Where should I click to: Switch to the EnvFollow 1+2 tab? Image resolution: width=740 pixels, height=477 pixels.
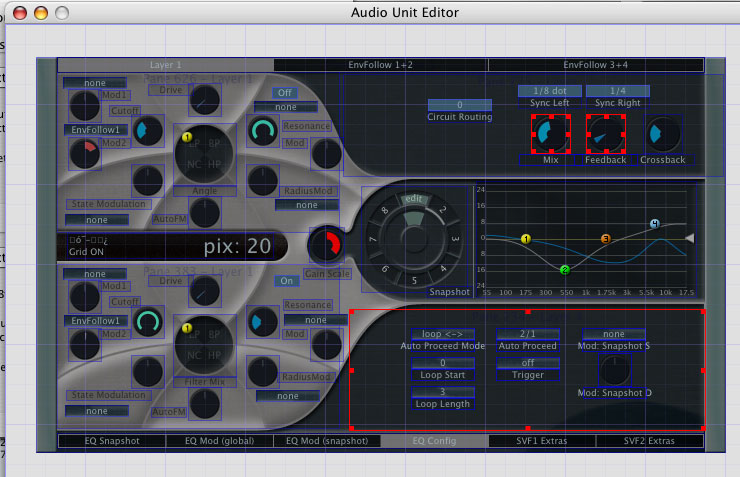[x=380, y=65]
